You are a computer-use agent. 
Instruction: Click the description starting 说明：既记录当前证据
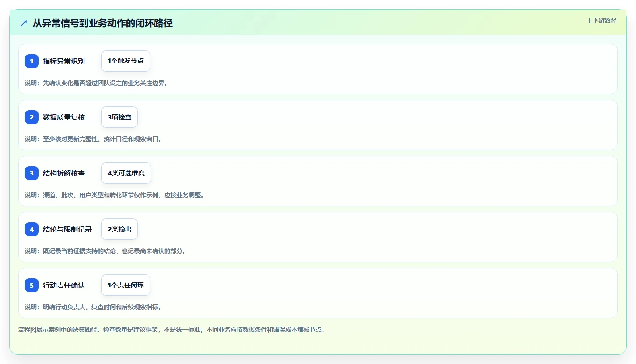point(105,251)
